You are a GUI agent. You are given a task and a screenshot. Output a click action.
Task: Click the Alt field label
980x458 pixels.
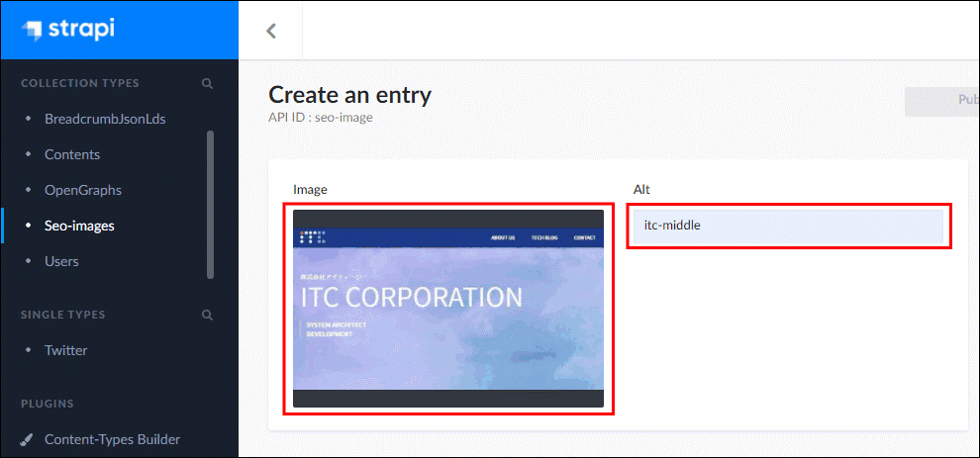tap(641, 190)
